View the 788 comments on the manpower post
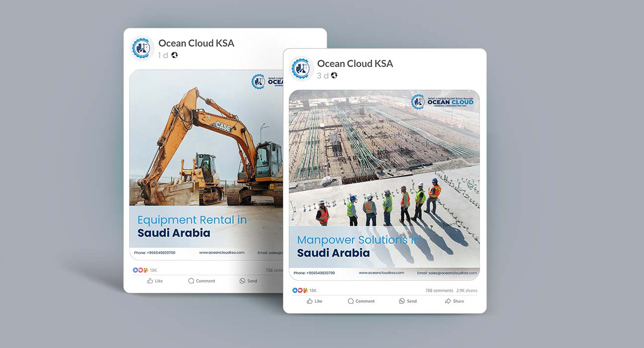This screenshot has height=348, width=644. click(439, 290)
